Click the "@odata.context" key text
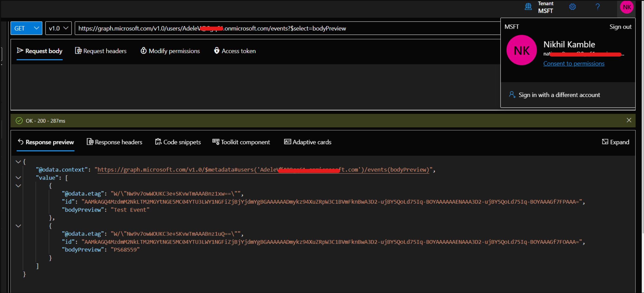The height and width of the screenshot is (293, 644). click(62, 170)
